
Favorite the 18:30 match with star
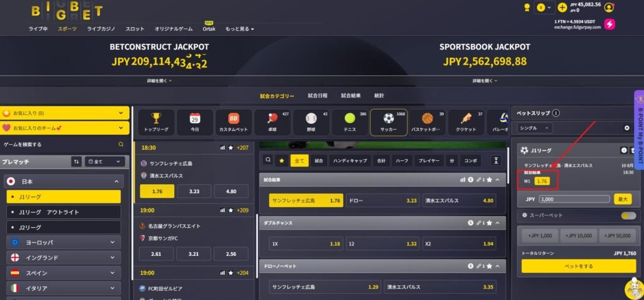(x=231, y=148)
